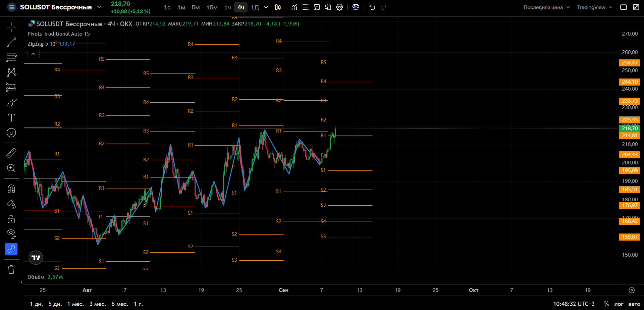The width and height of the screenshot is (644, 310).
Task: Toggle logarithmic scale лог
Action: 619,304
